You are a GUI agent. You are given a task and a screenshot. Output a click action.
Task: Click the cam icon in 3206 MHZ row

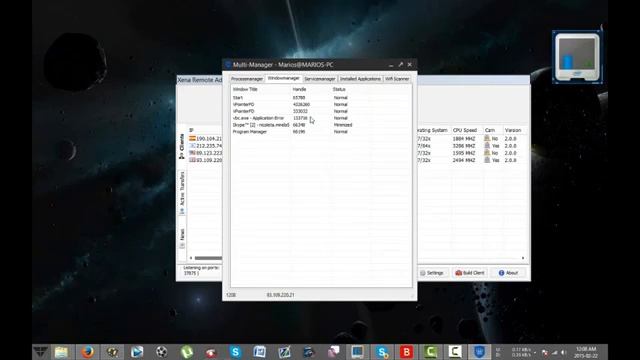pyautogui.click(x=487, y=145)
